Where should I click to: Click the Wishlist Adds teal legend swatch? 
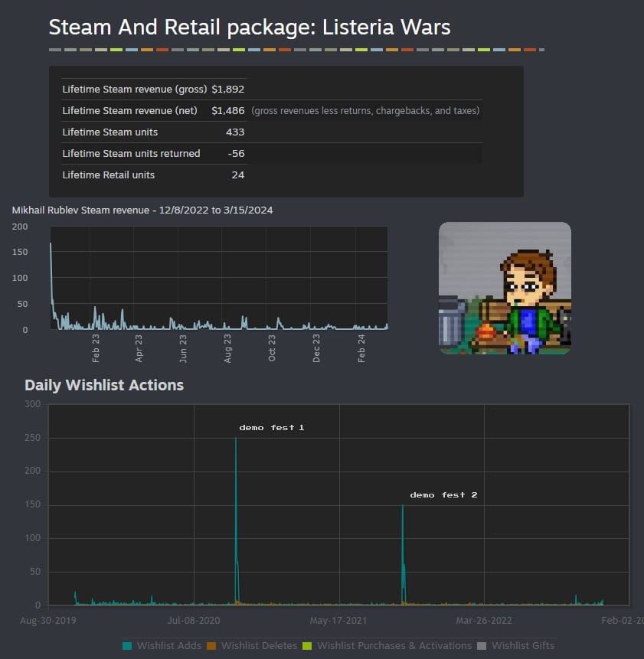pyautogui.click(x=127, y=645)
